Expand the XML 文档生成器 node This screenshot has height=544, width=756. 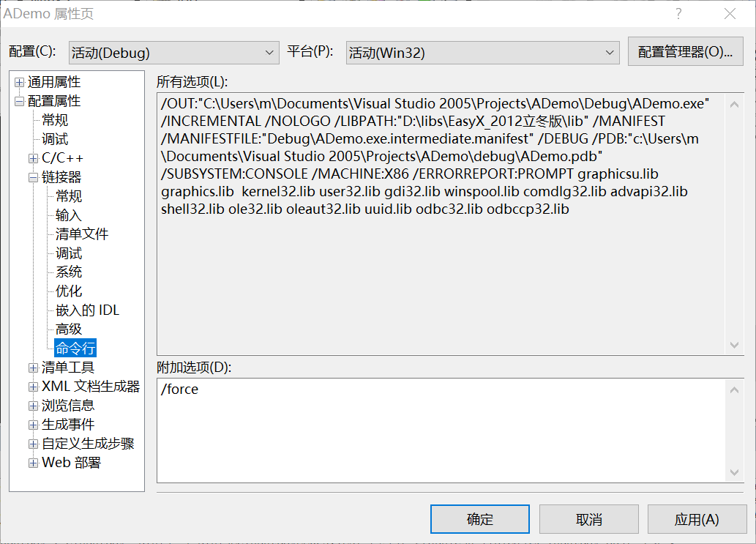(33, 387)
